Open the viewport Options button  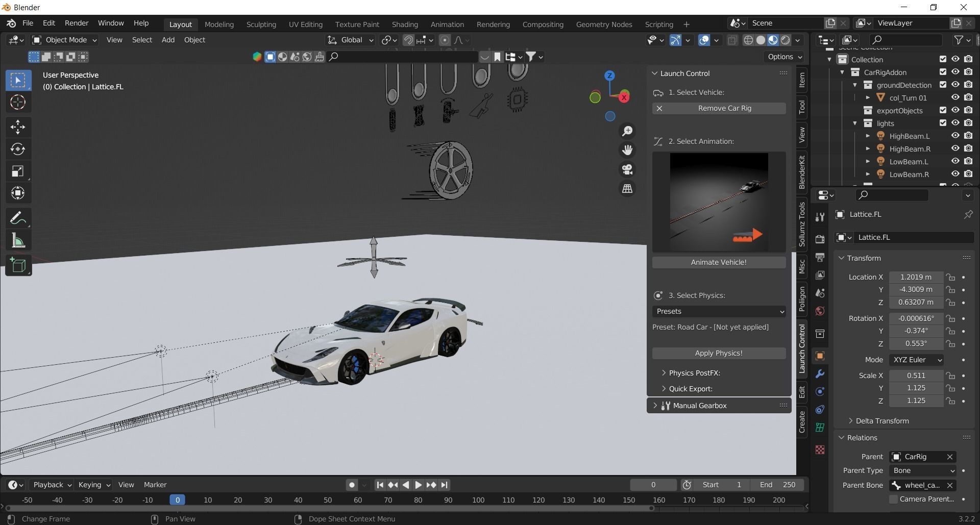pos(785,57)
